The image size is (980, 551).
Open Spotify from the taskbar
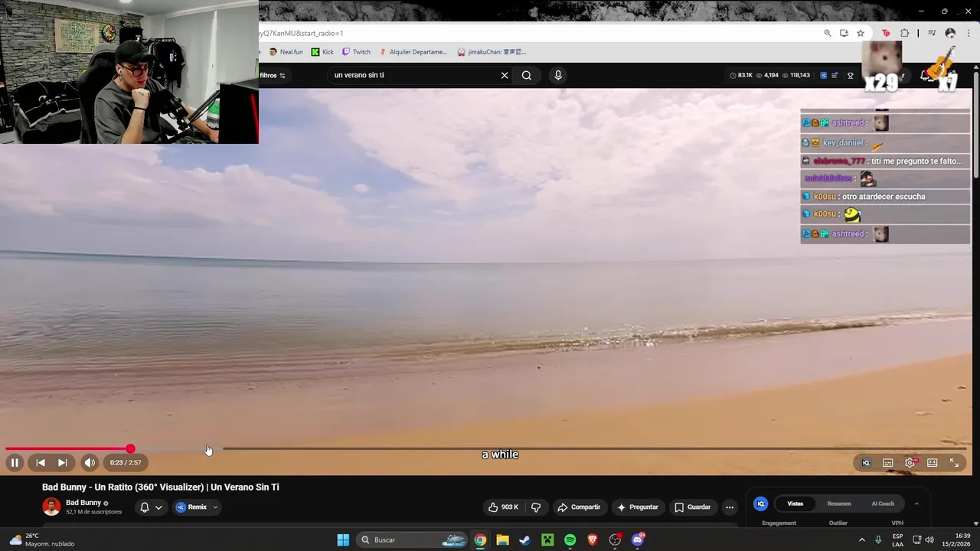pyautogui.click(x=570, y=540)
